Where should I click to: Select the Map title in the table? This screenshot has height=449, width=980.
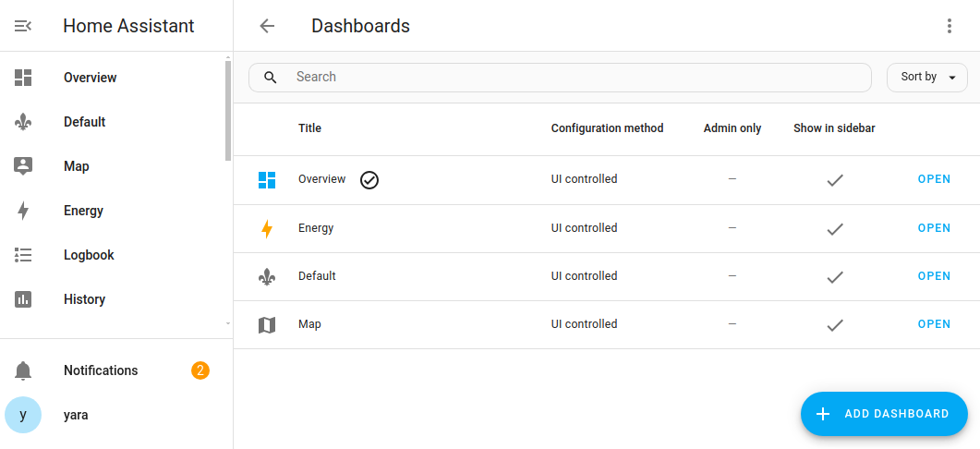point(310,324)
